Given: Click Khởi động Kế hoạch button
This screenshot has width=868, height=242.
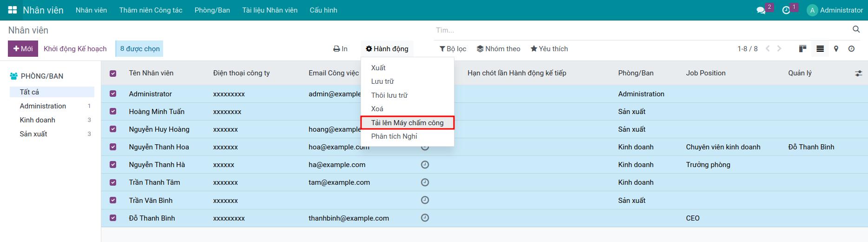Looking at the screenshot, I should 75,49.
